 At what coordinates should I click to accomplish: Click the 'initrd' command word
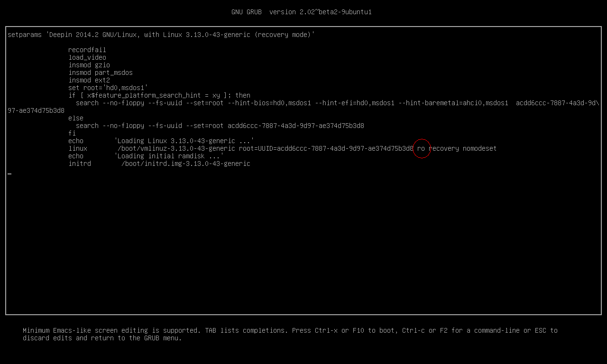[80, 164]
